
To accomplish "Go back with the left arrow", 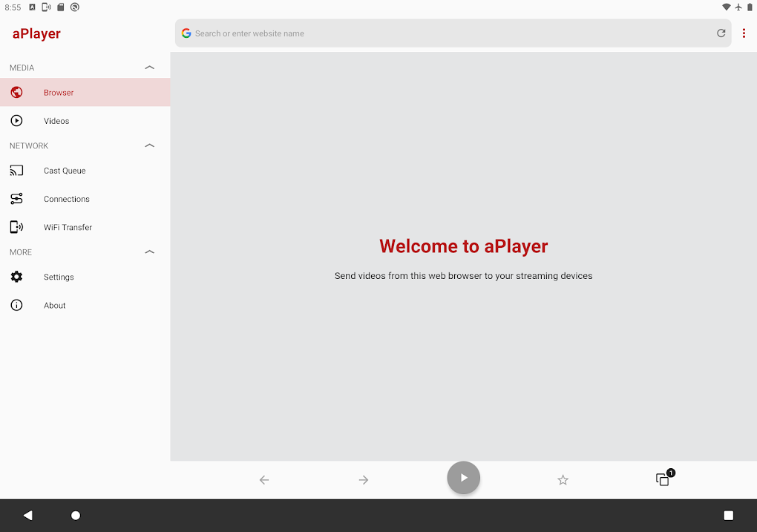I will click(264, 480).
